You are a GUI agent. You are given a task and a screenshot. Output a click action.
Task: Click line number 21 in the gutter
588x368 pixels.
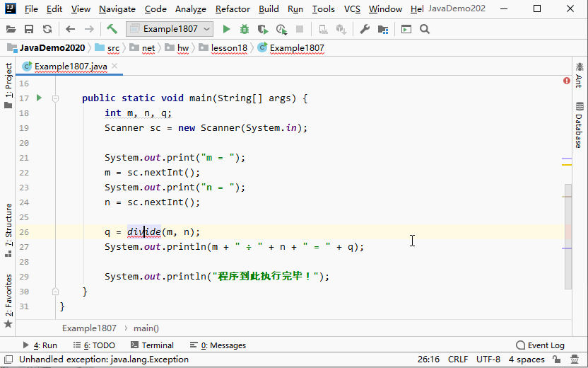[24, 158]
